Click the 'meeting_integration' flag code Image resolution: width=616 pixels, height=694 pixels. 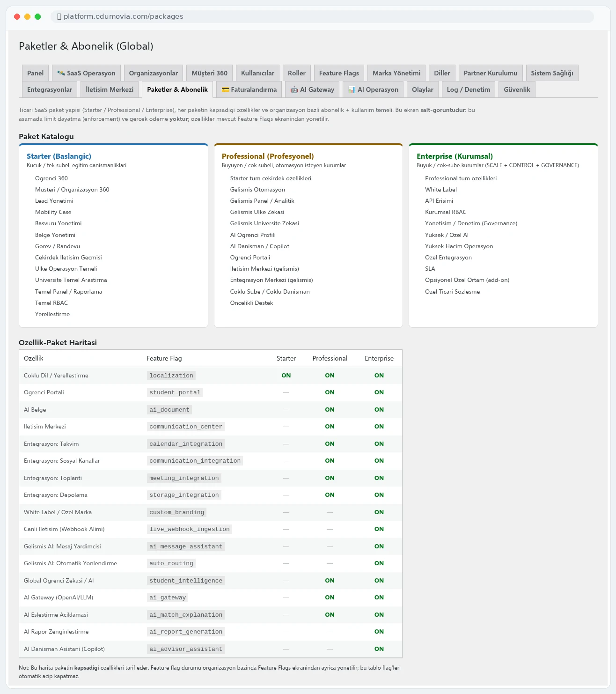coord(184,478)
